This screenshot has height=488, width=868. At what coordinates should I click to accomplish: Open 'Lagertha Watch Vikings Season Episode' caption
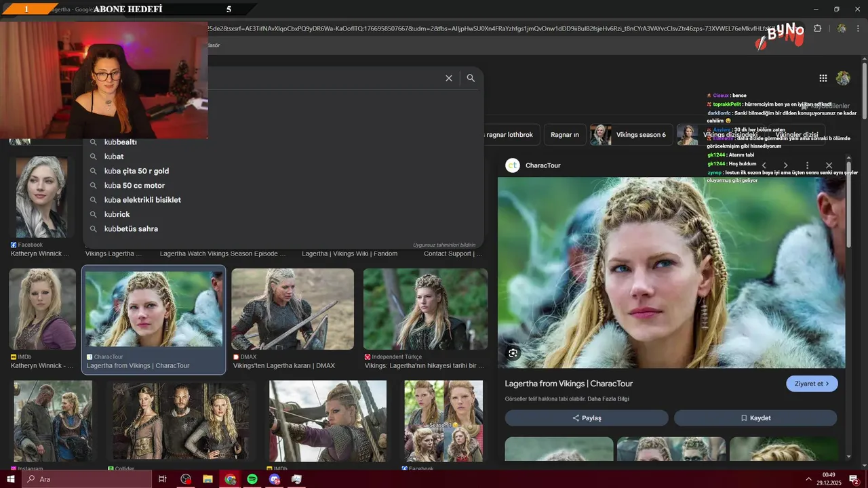pos(222,253)
